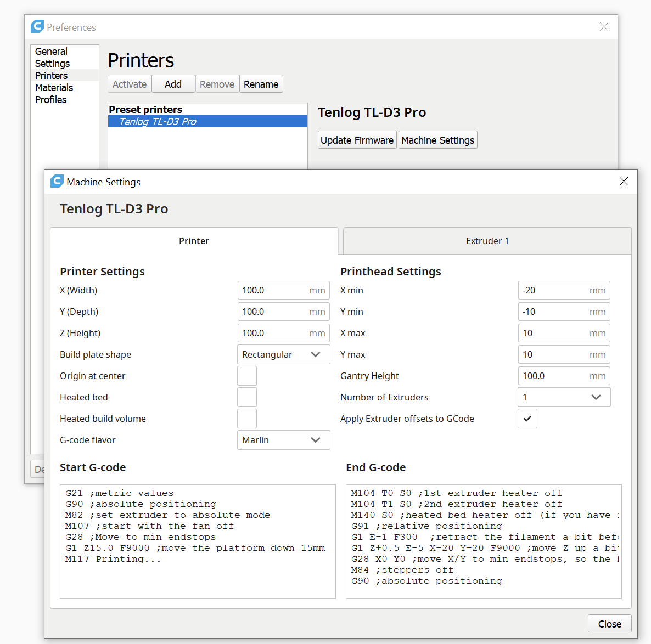This screenshot has width=651, height=644.
Task: Switch to the Printer tab
Action: pos(194,241)
